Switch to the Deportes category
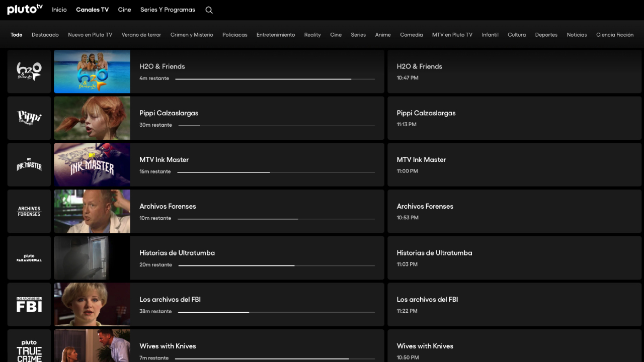644x362 pixels. click(x=546, y=35)
